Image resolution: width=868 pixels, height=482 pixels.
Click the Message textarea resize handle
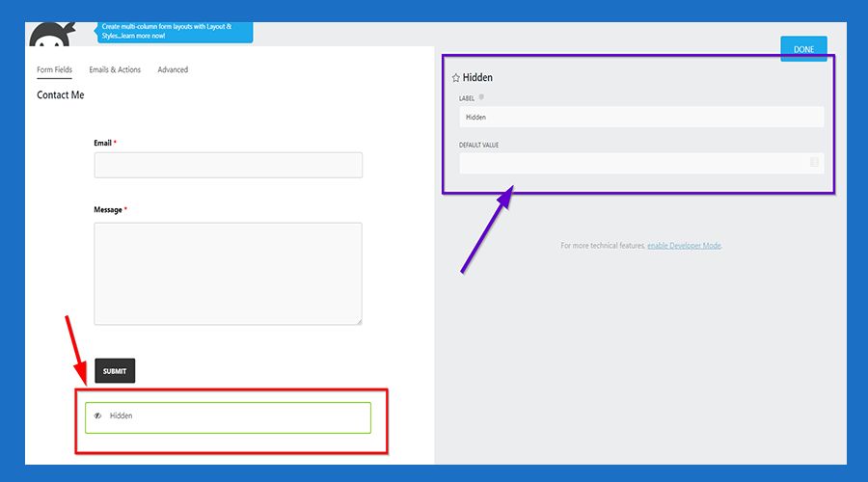coord(358,321)
